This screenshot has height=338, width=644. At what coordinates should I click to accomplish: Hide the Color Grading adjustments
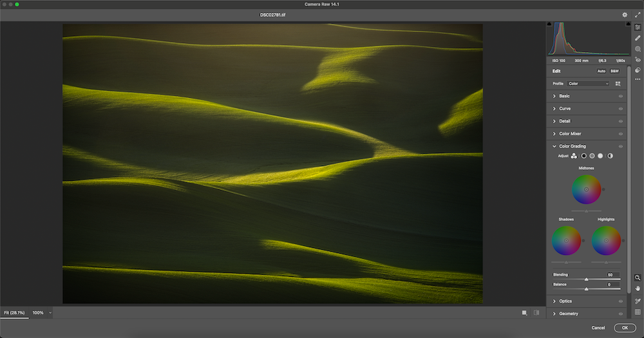[x=621, y=146]
